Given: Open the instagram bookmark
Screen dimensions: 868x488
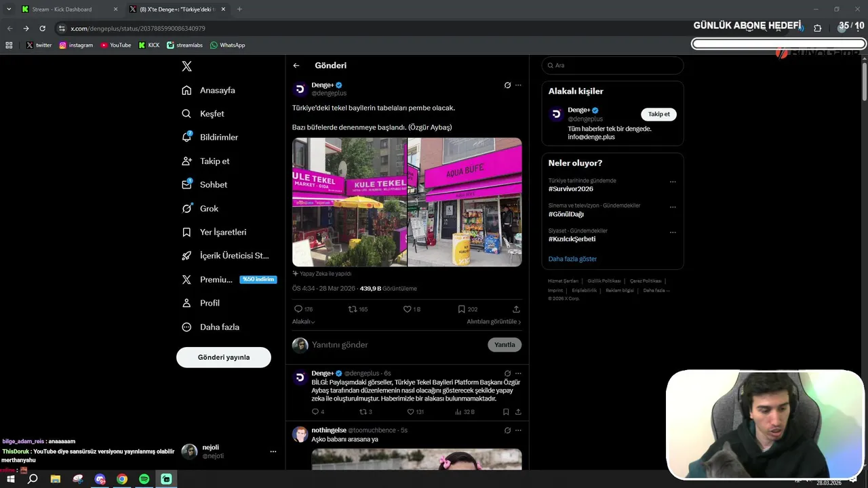Looking at the screenshot, I should pos(76,45).
